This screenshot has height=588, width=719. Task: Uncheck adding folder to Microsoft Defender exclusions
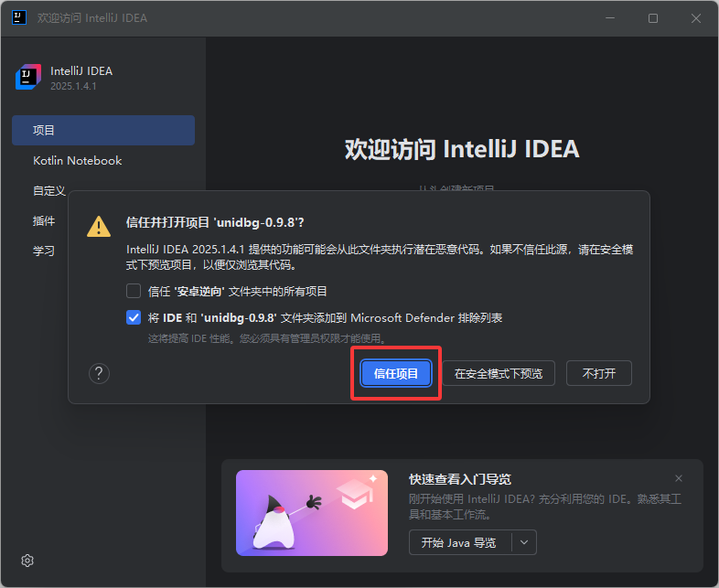(134, 317)
